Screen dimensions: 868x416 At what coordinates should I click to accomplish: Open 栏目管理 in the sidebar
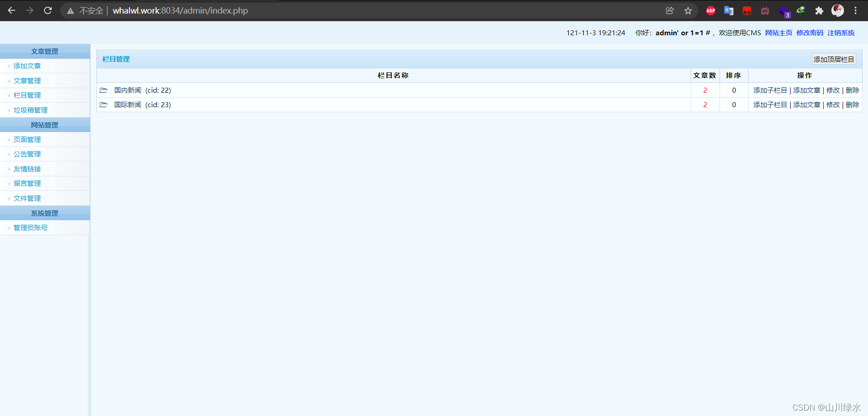(27, 95)
